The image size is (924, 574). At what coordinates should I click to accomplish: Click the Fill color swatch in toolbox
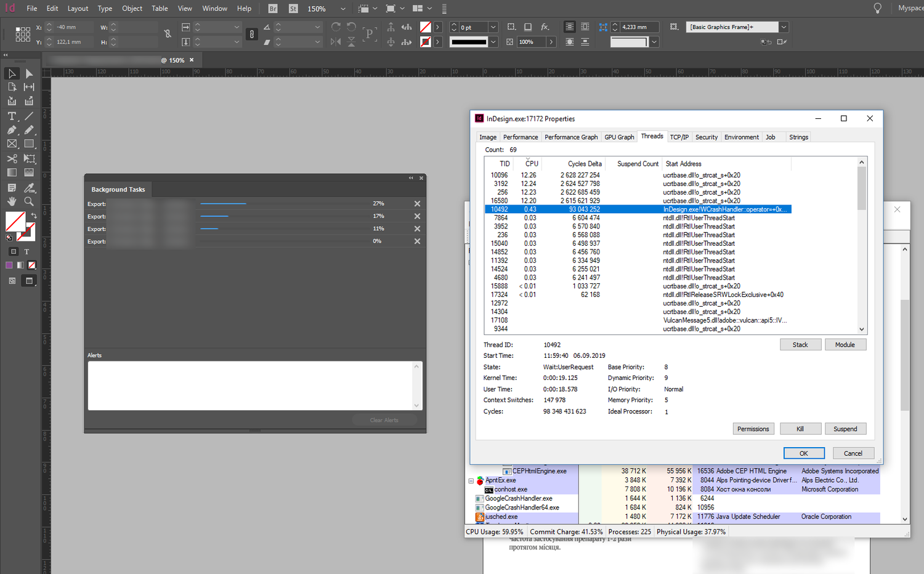[x=14, y=221]
